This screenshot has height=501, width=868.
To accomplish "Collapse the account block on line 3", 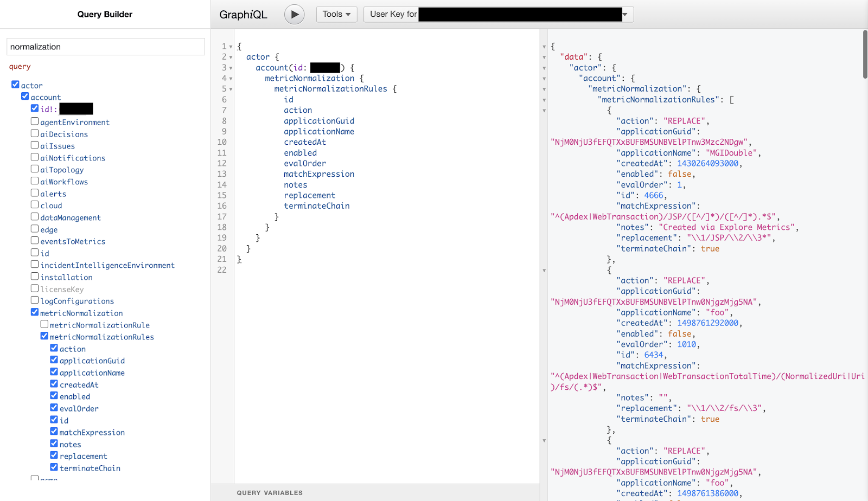I will click(231, 68).
